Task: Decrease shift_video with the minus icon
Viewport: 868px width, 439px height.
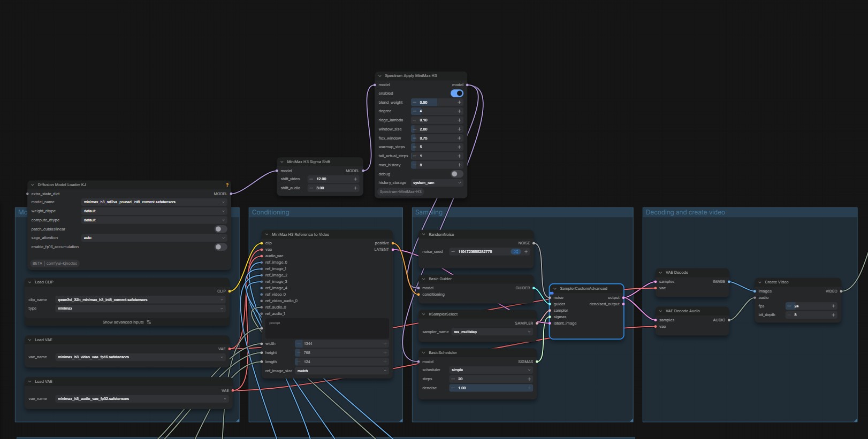Action: pyautogui.click(x=311, y=179)
